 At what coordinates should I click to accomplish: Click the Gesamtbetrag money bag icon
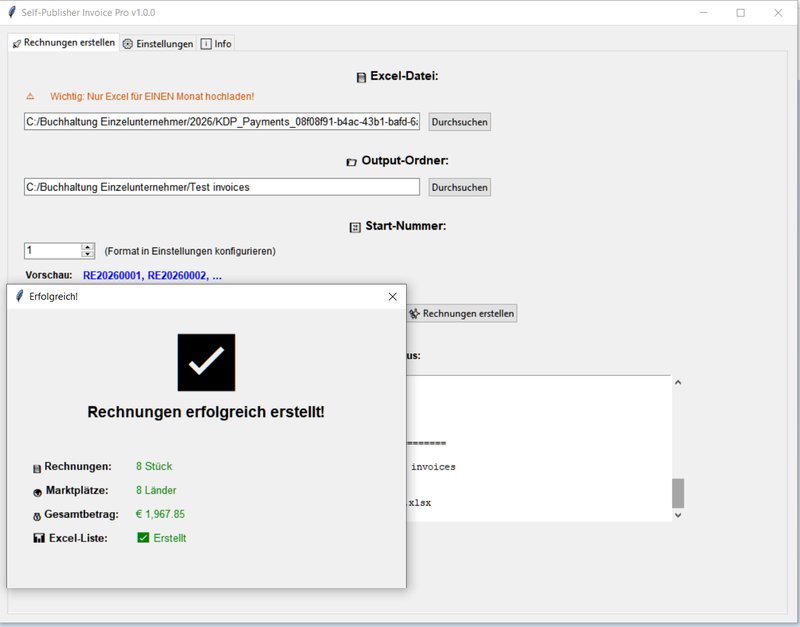tap(37, 515)
